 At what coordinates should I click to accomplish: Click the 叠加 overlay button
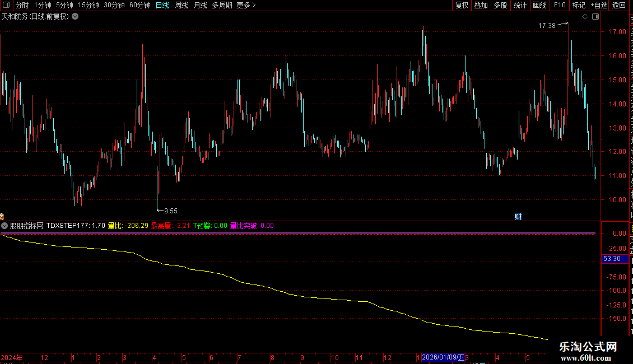[x=481, y=5]
